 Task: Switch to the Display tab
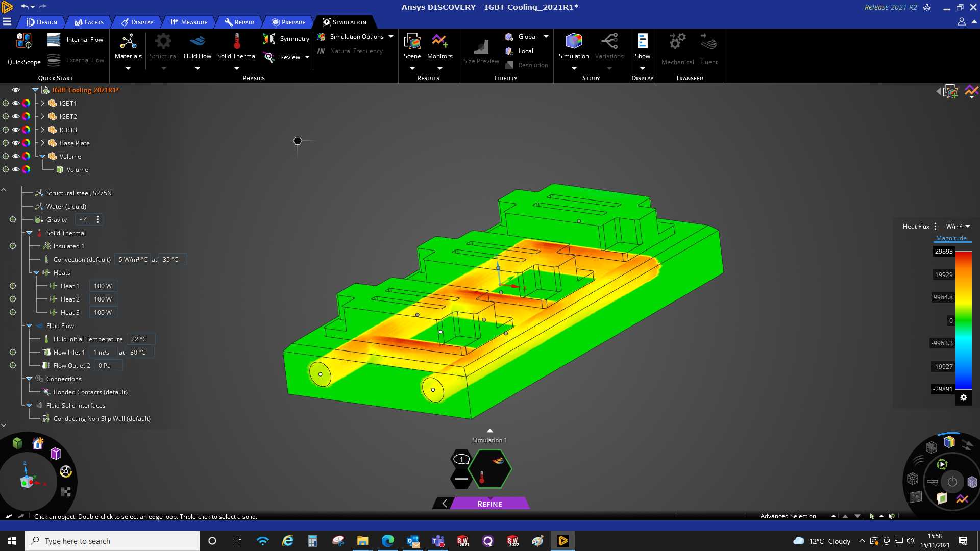point(137,22)
